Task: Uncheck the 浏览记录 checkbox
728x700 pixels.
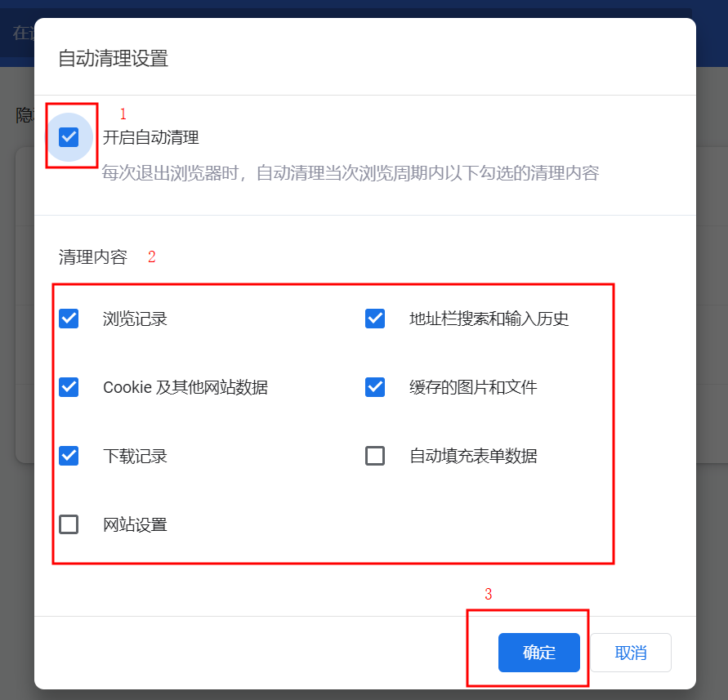Action: [69, 319]
